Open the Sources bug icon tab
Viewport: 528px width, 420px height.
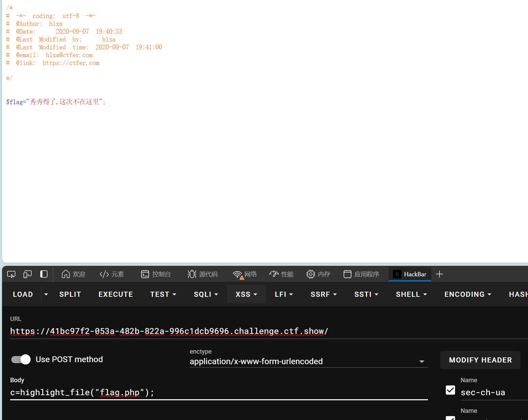click(x=202, y=274)
